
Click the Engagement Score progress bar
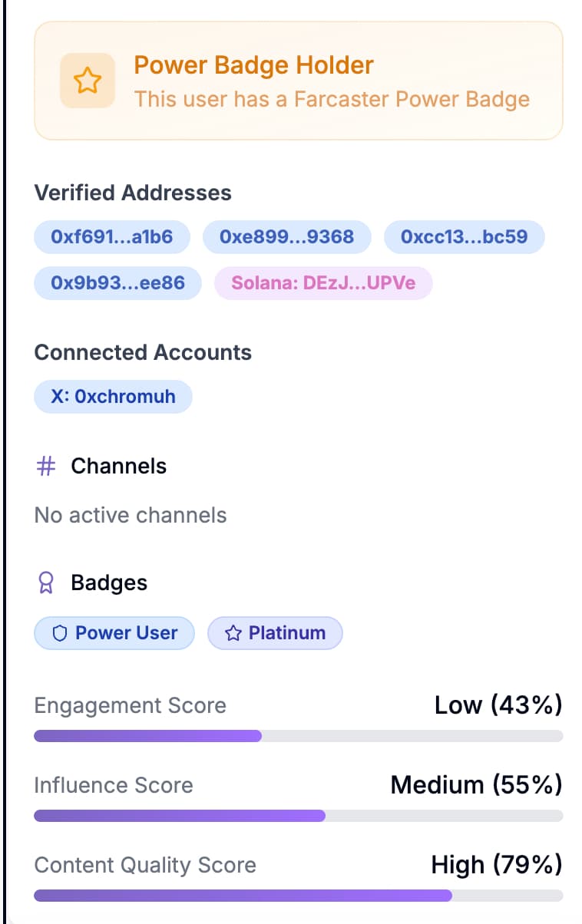[298, 736]
